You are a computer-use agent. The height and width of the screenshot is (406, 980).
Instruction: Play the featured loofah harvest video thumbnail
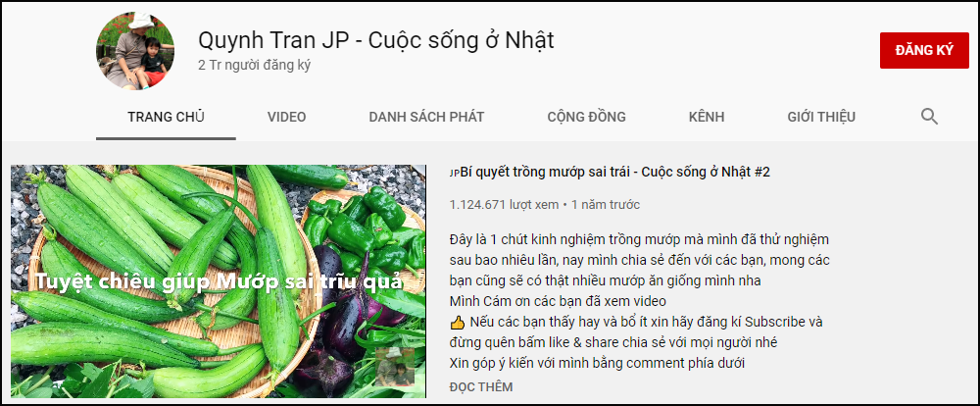pyautogui.click(x=219, y=280)
